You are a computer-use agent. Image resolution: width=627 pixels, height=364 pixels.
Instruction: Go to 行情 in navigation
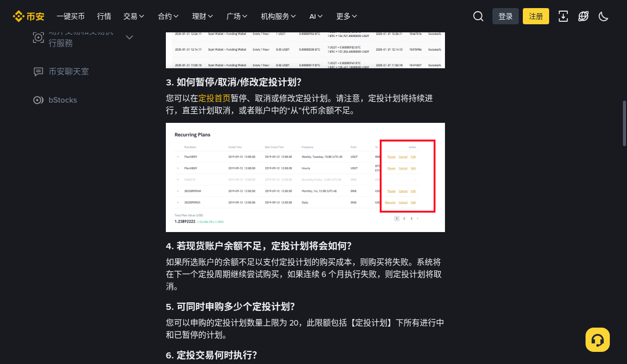(x=104, y=16)
